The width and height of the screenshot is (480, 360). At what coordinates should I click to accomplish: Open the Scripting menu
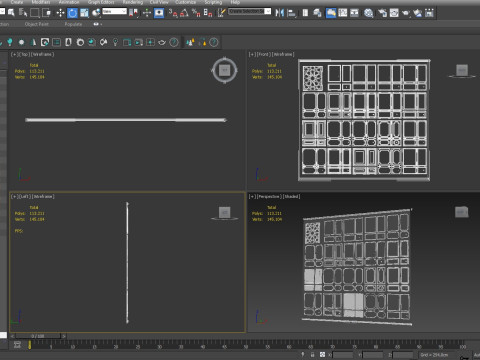tap(213, 2)
